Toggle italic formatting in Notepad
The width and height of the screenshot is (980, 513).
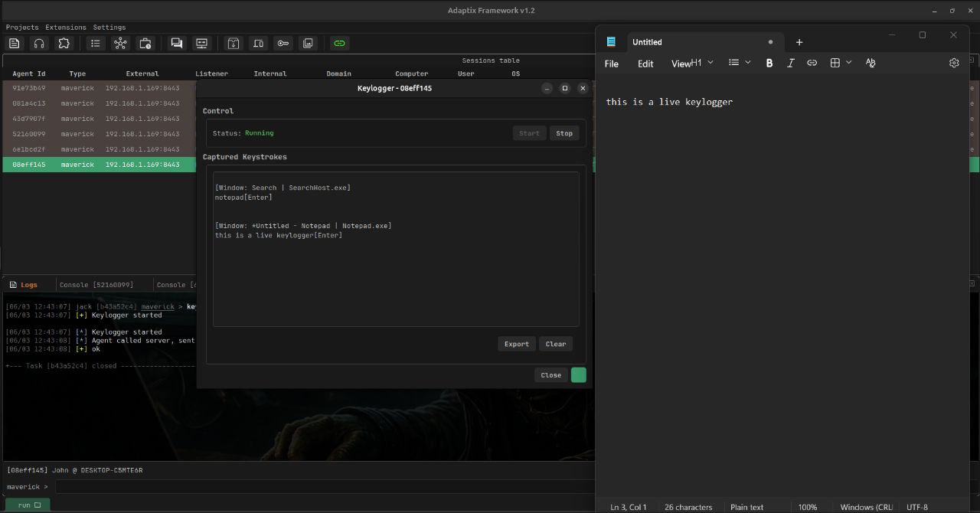791,64
